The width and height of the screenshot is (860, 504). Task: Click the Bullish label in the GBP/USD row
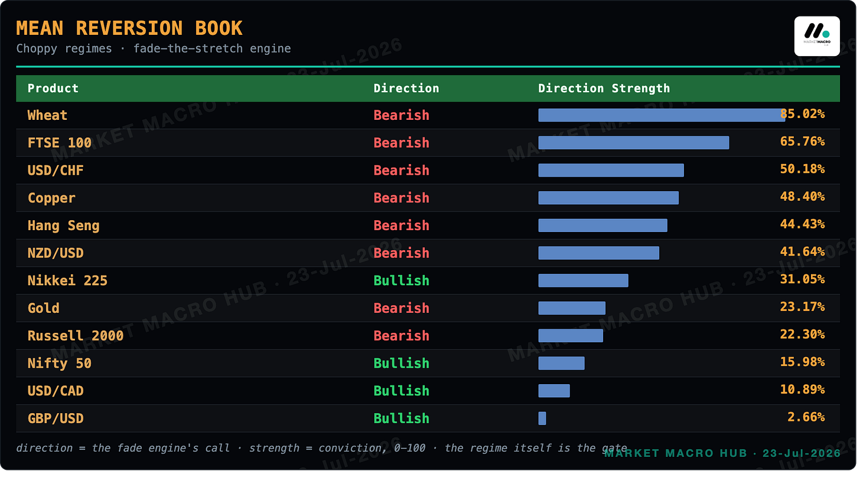[402, 418]
